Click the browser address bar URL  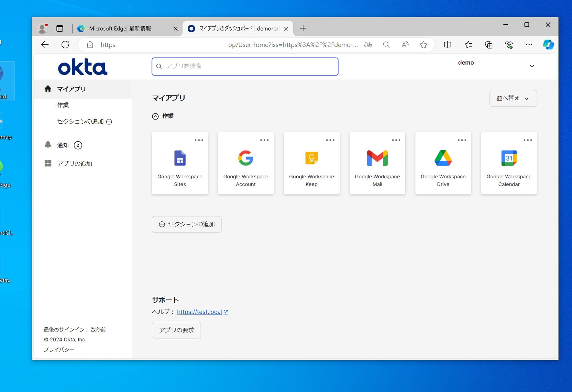pyautogui.click(x=229, y=45)
